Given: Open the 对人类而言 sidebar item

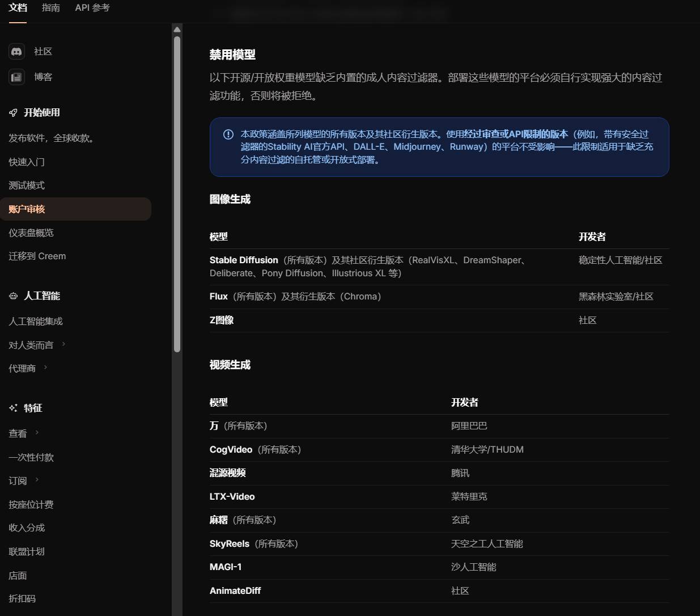Looking at the screenshot, I should (31, 345).
